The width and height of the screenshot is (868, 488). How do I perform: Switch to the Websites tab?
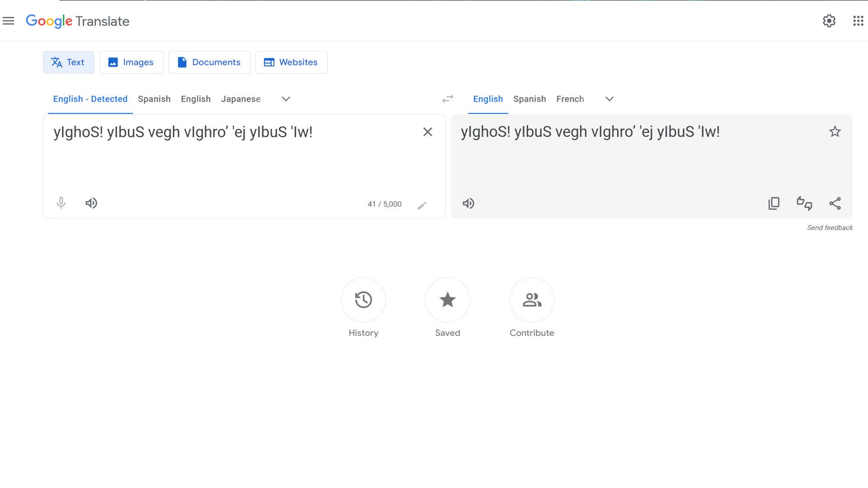291,62
